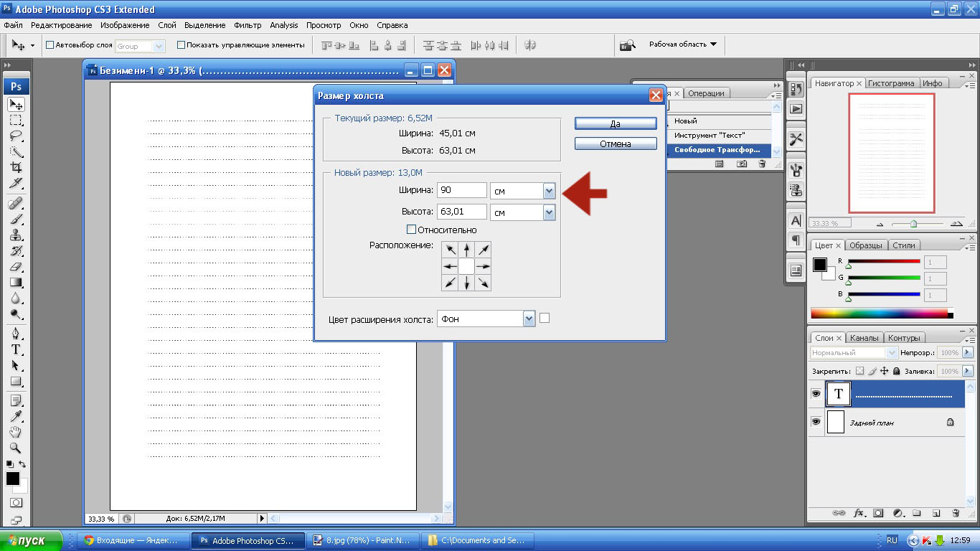Toggle Quick Mask mode in toolbox
Viewport: 980px width, 551px height.
(x=16, y=503)
